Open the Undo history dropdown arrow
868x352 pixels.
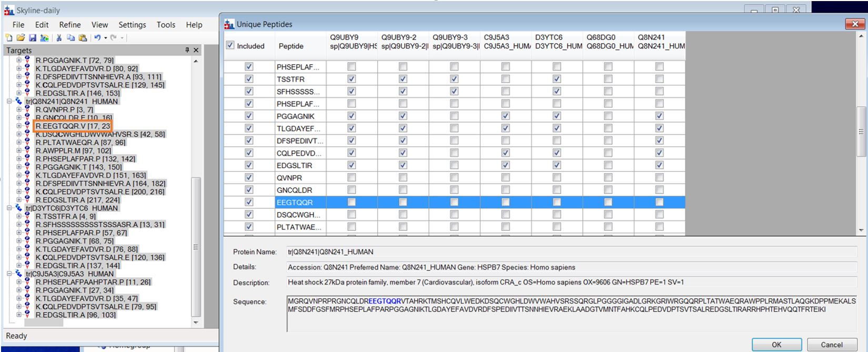tap(106, 38)
